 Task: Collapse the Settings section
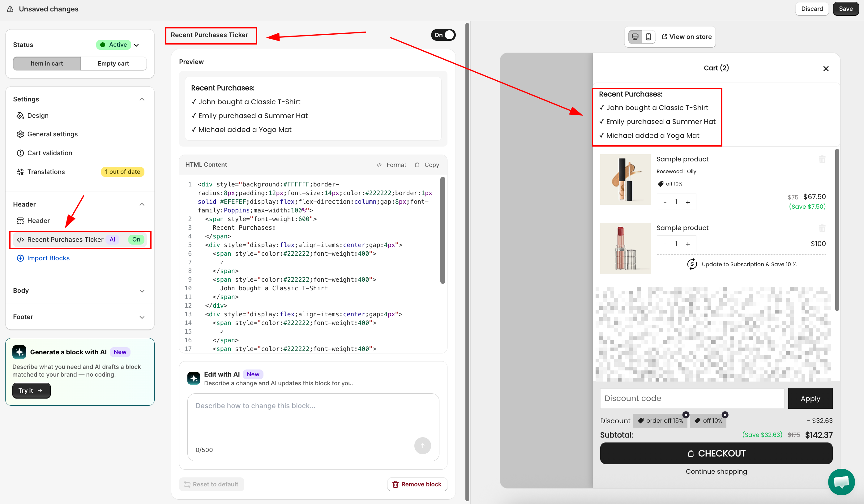coord(142,99)
